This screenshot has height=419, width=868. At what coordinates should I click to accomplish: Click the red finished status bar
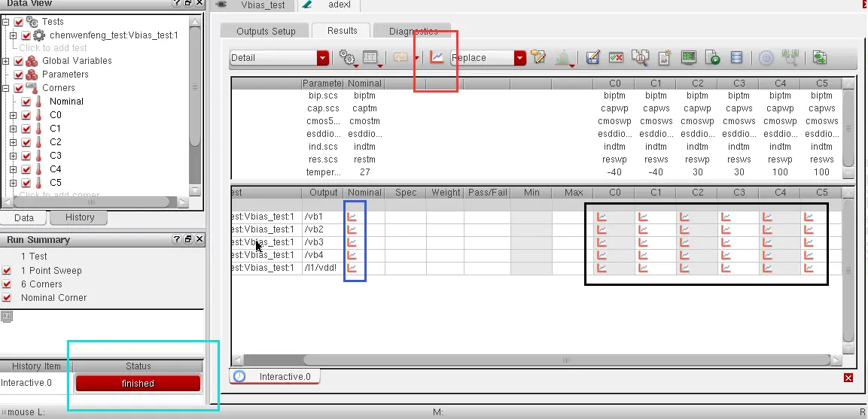tap(138, 384)
